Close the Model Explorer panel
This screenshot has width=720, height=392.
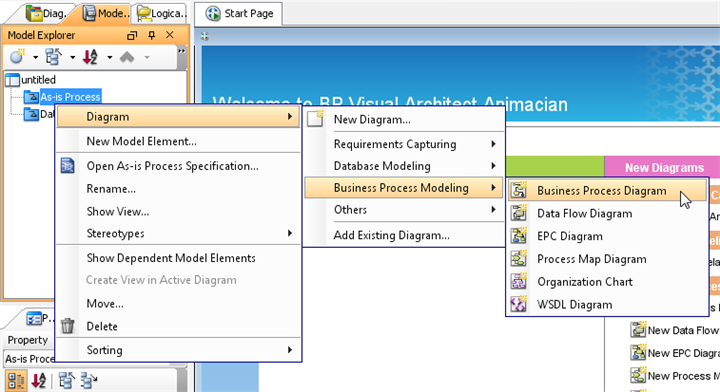(x=170, y=35)
